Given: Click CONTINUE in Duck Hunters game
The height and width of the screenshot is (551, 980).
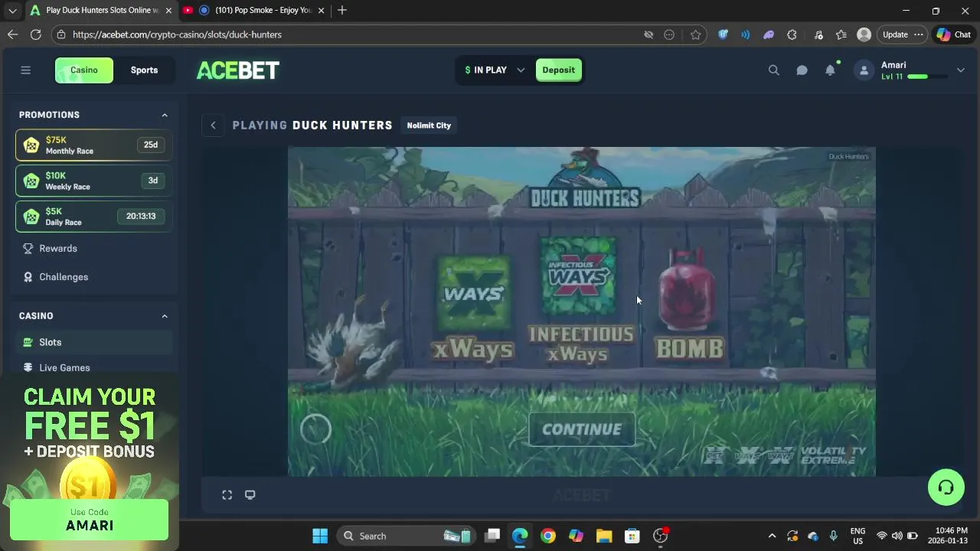Looking at the screenshot, I should tap(582, 430).
